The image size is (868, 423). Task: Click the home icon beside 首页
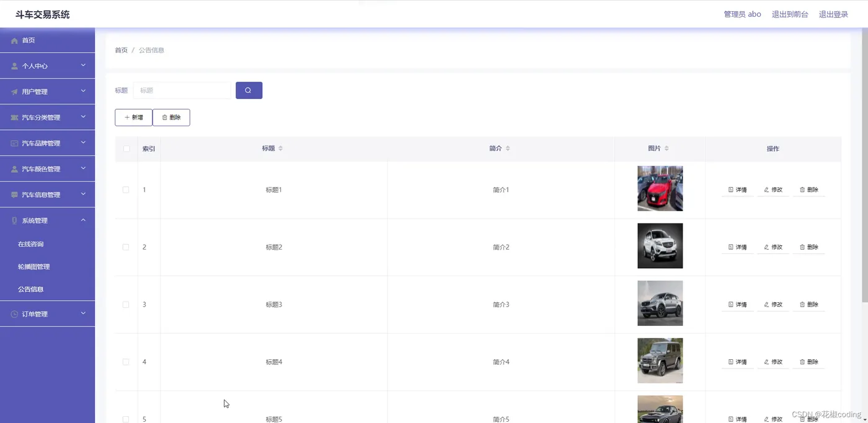14,41
